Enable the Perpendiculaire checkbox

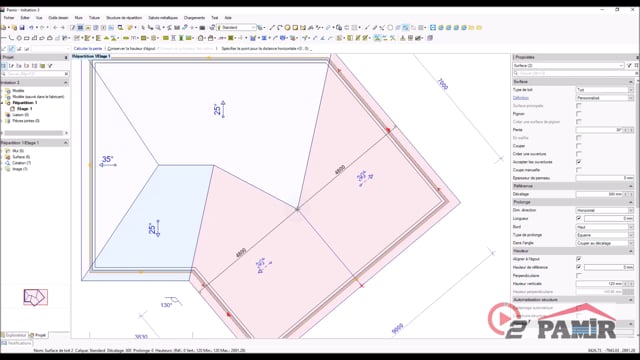(578, 276)
